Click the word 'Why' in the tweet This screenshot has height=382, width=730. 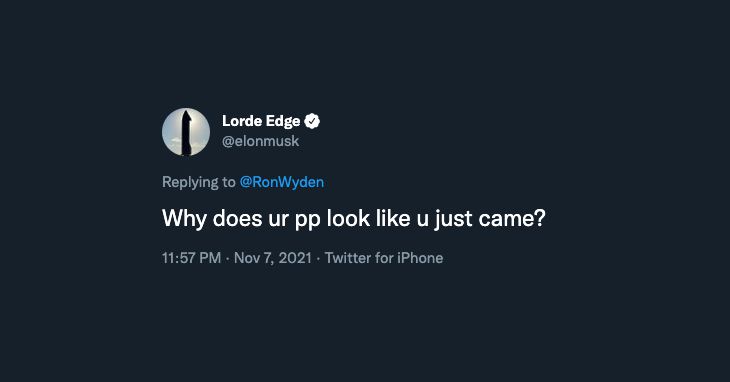pyautogui.click(x=184, y=218)
